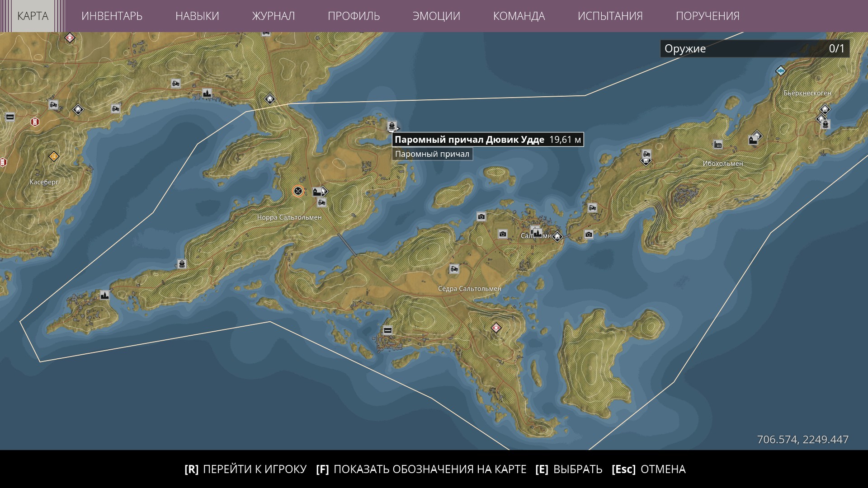Click the Паромный причал subtitle label
Image resolution: width=868 pixels, height=488 pixels.
click(432, 154)
